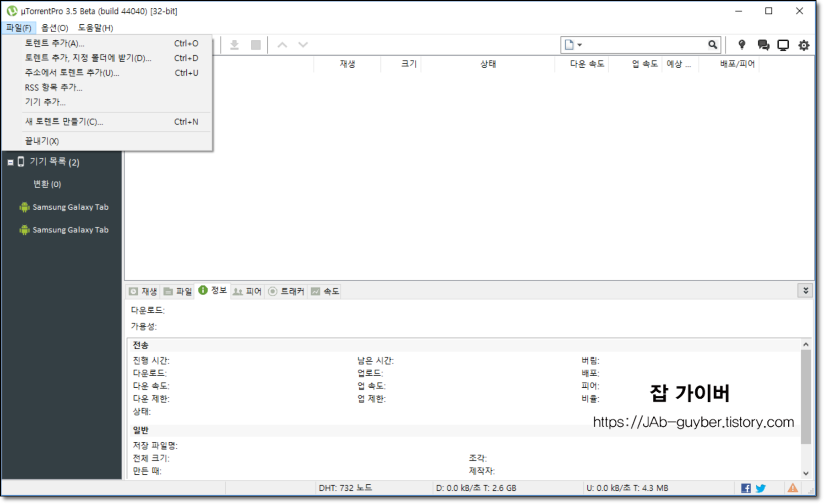Click the warning triangle status icon
Image resolution: width=824 pixels, height=504 pixels.
pyautogui.click(x=793, y=488)
